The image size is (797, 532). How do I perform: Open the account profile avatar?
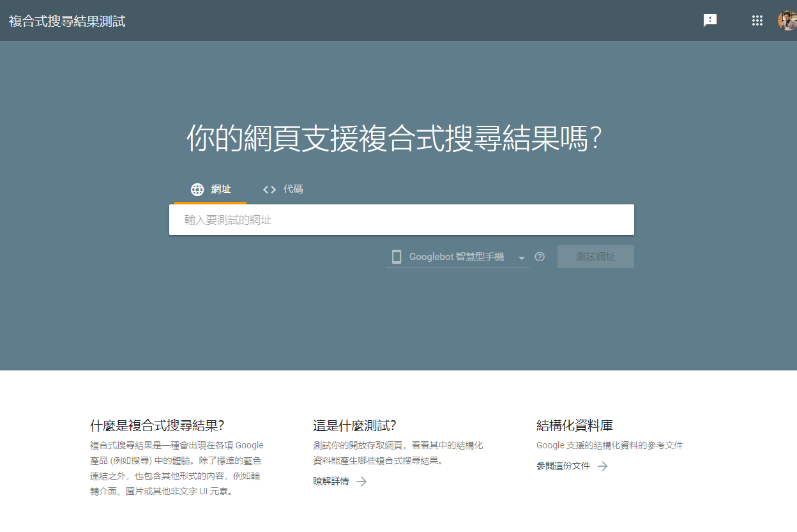pos(787,20)
